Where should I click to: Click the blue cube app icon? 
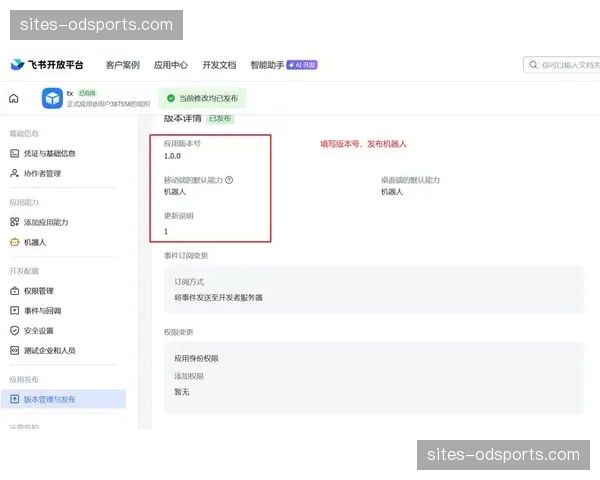[52, 98]
